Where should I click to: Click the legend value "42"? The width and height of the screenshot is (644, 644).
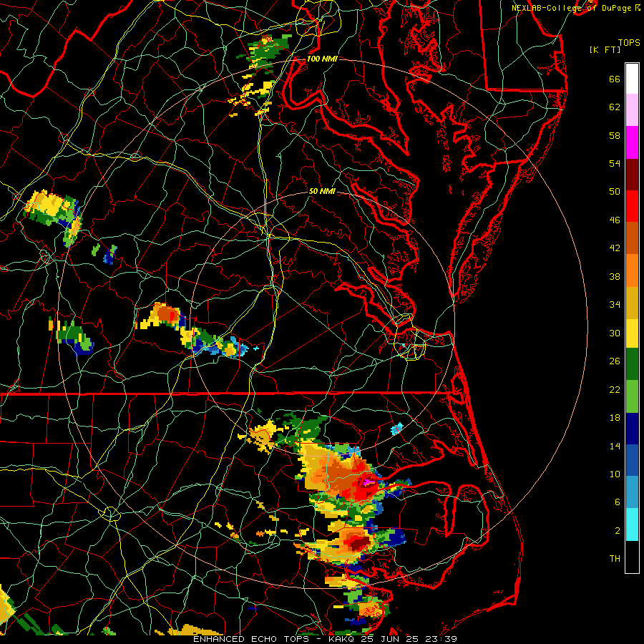click(615, 248)
